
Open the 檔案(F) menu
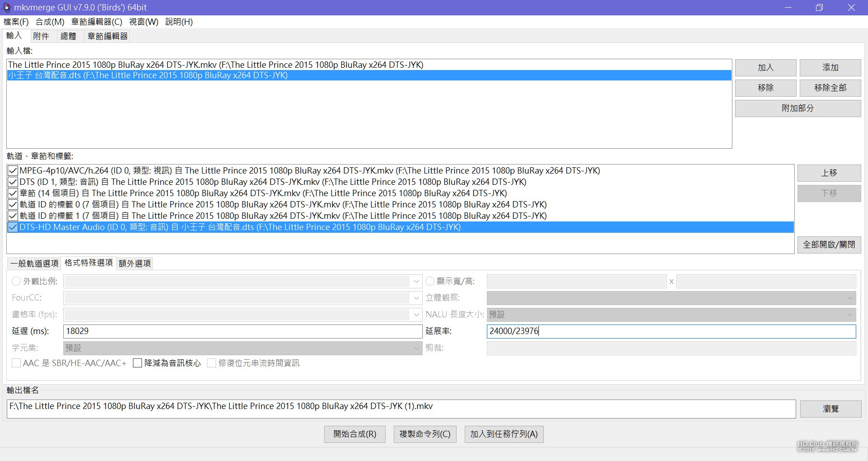(x=16, y=22)
